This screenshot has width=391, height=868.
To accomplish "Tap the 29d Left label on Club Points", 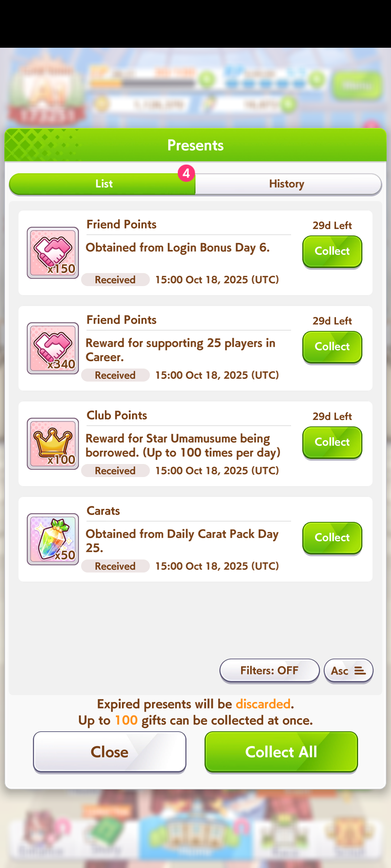I will (332, 416).
